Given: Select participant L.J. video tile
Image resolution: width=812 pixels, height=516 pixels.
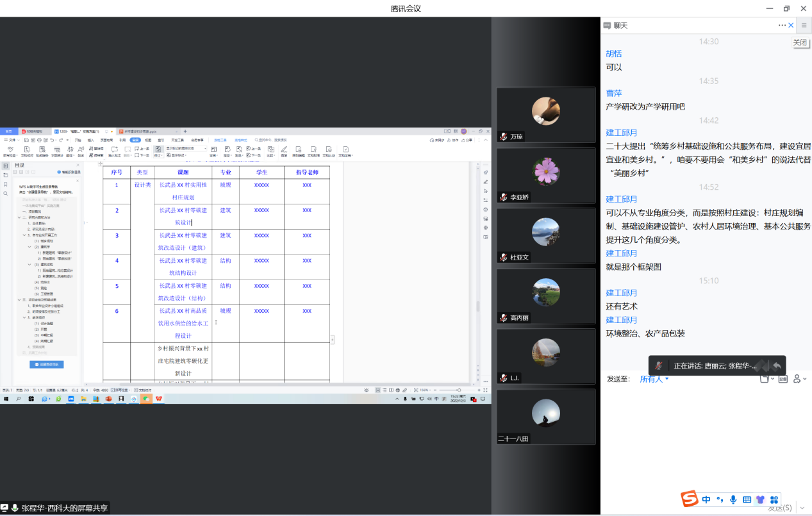Looking at the screenshot, I should click(x=546, y=357).
